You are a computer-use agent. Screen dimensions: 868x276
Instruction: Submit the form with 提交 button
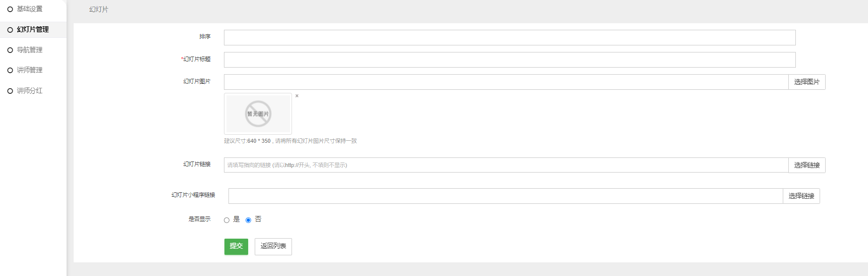pos(236,246)
